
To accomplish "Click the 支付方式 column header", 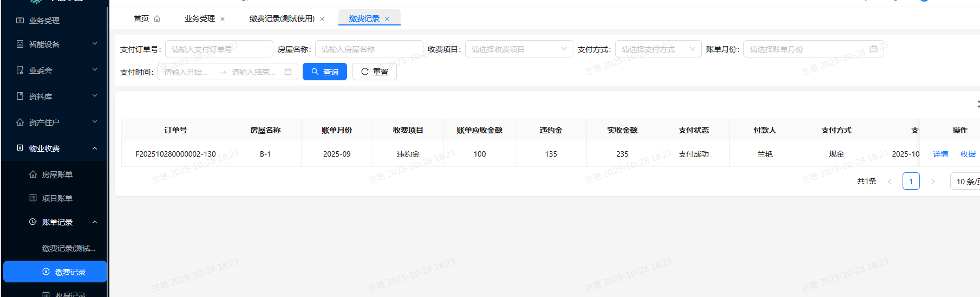I will (837, 130).
